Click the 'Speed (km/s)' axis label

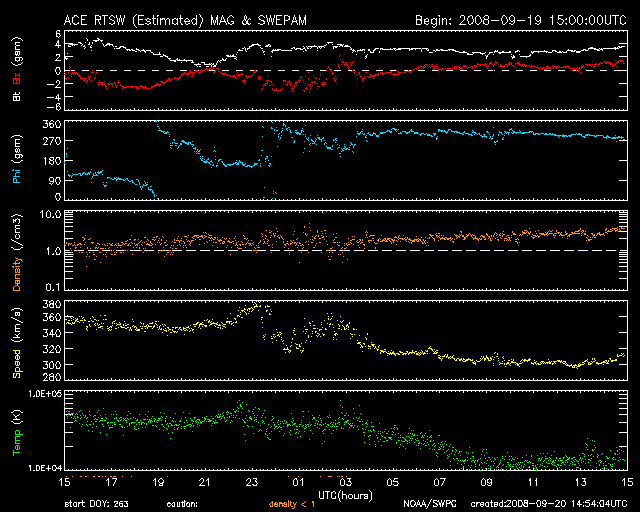pyautogui.click(x=17, y=343)
